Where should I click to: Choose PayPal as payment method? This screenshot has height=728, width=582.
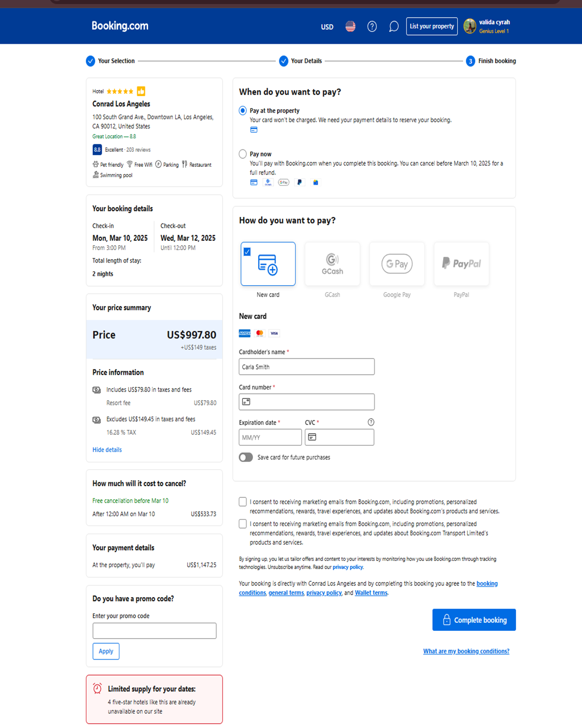click(461, 264)
